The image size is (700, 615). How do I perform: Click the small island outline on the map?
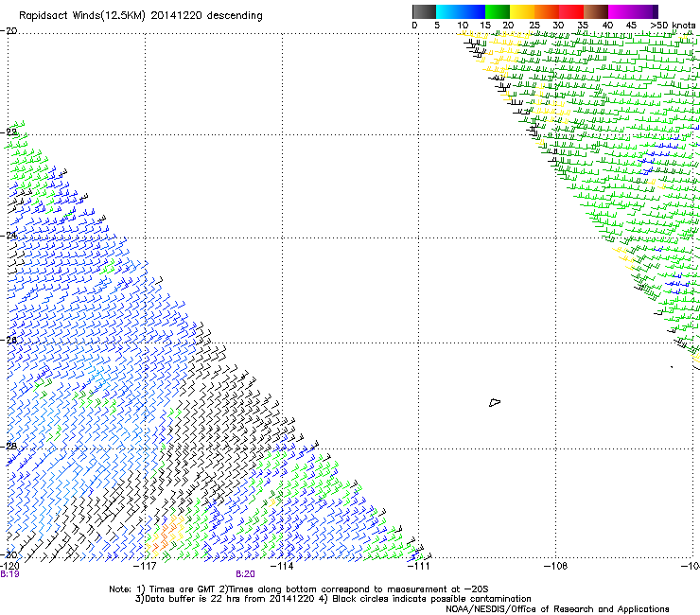(x=495, y=402)
